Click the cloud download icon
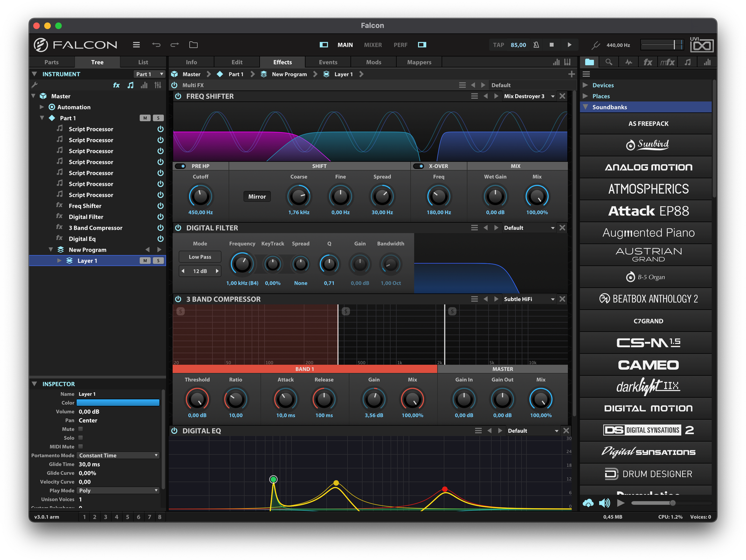 click(x=588, y=503)
